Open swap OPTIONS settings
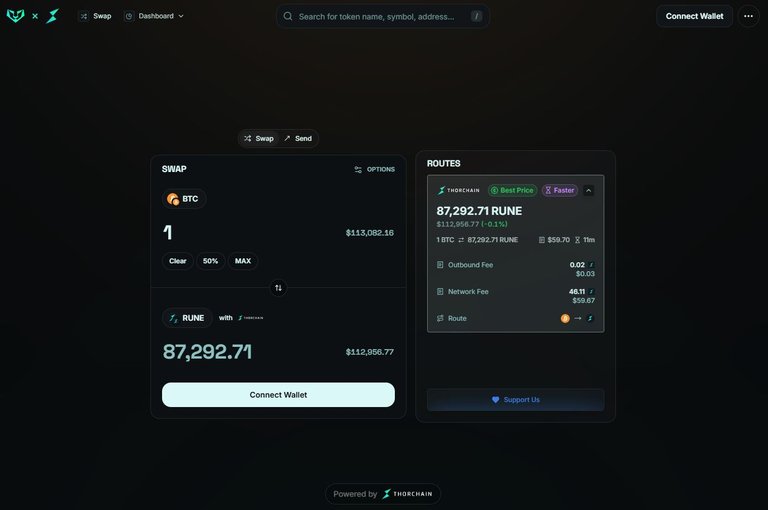Screen dimensions: 768x510 point(374,170)
